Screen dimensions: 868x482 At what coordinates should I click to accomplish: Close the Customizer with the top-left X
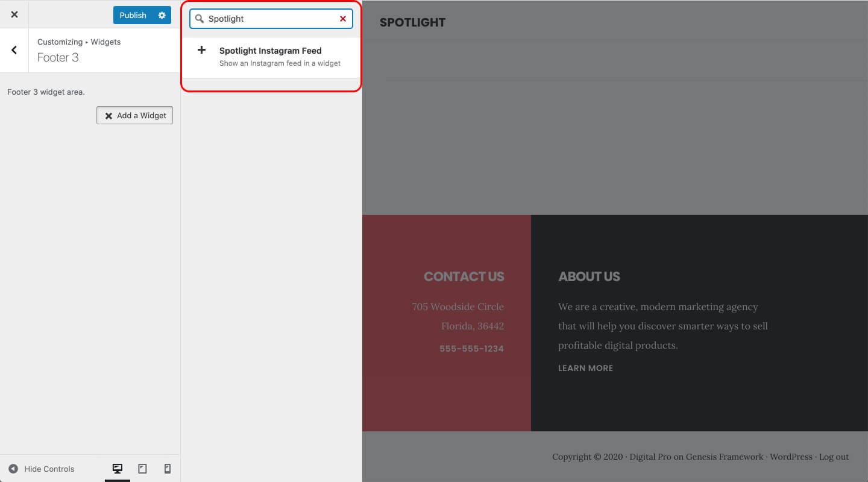click(x=14, y=14)
